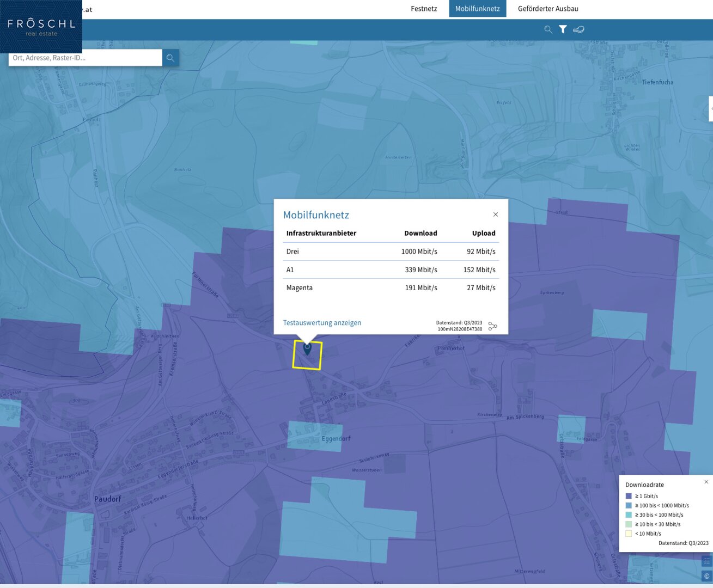Viewport: 713px width, 588px height.
Task: Click the < 10 Mbit/s legend swatch
Action: point(629,534)
